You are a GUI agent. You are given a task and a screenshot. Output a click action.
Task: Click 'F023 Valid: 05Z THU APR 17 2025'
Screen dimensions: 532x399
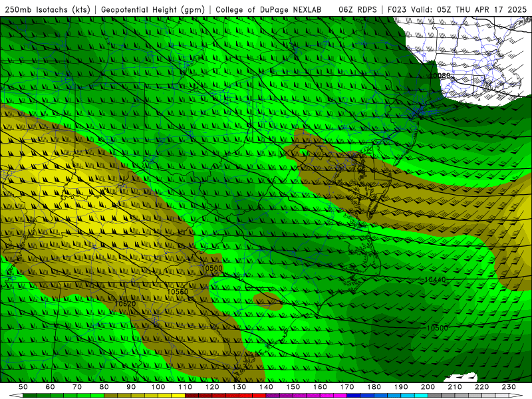[457, 9]
